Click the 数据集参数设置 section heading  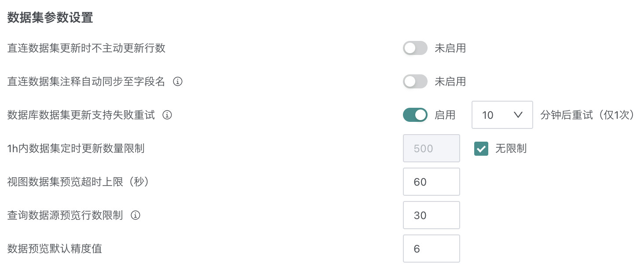coord(50,18)
